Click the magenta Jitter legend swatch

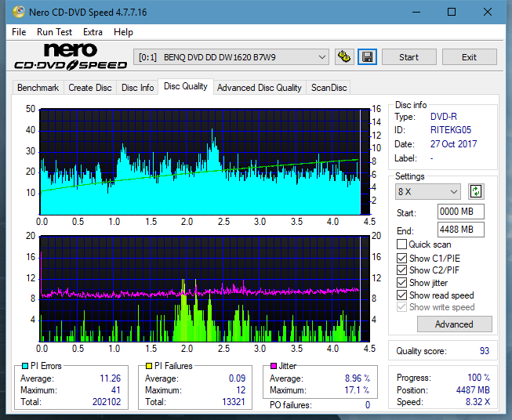[x=274, y=366]
